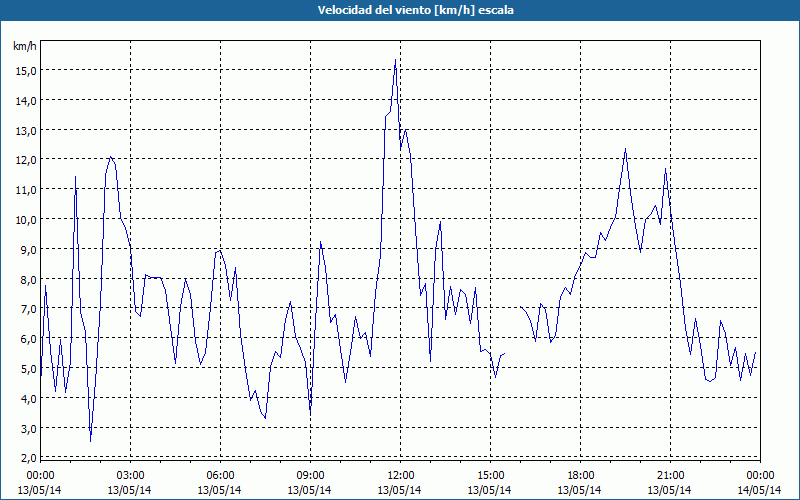Click the "12,0" y-axis value
The width and height of the screenshot is (800, 500).
click(x=26, y=160)
